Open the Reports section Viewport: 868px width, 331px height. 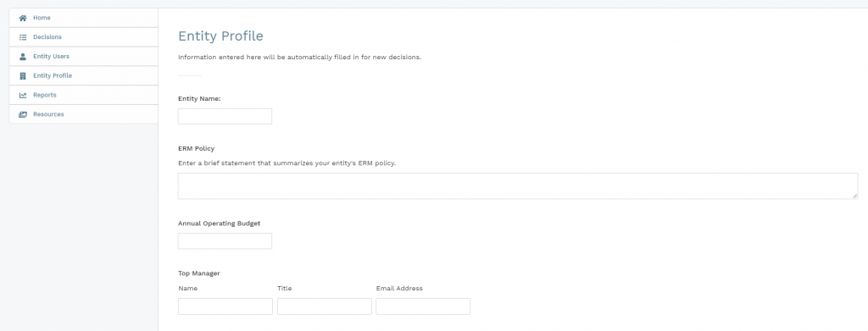(x=84, y=95)
